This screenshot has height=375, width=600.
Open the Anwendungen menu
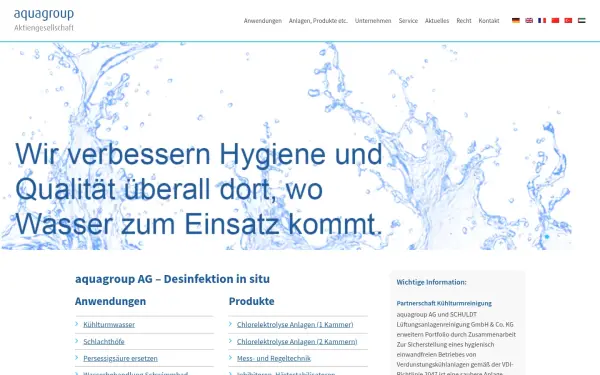(263, 21)
